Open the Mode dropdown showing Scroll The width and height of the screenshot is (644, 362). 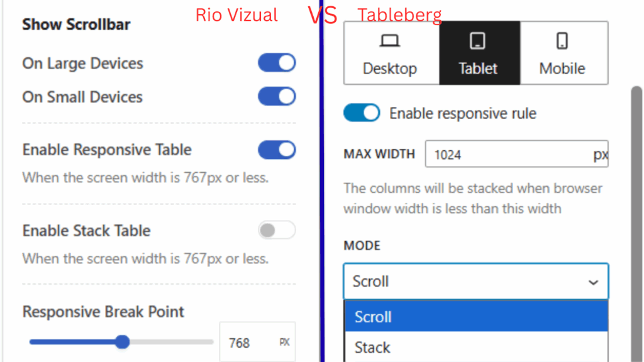click(465, 282)
